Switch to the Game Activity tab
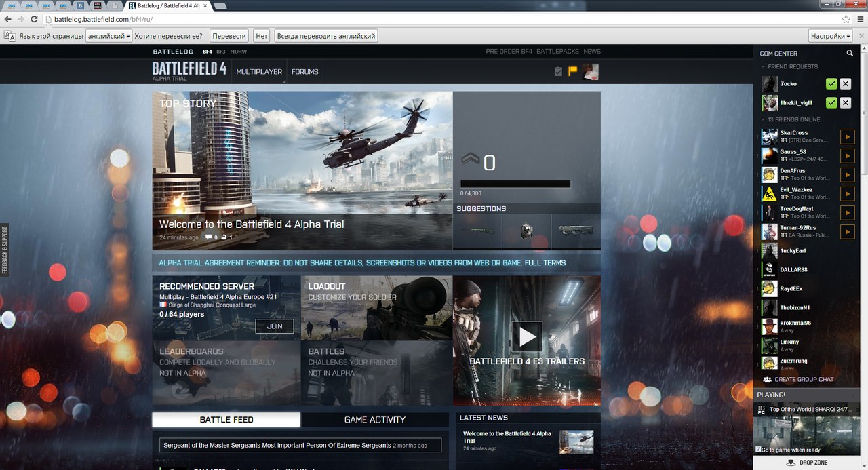Image resolution: width=868 pixels, height=470 pixels. 375,420
